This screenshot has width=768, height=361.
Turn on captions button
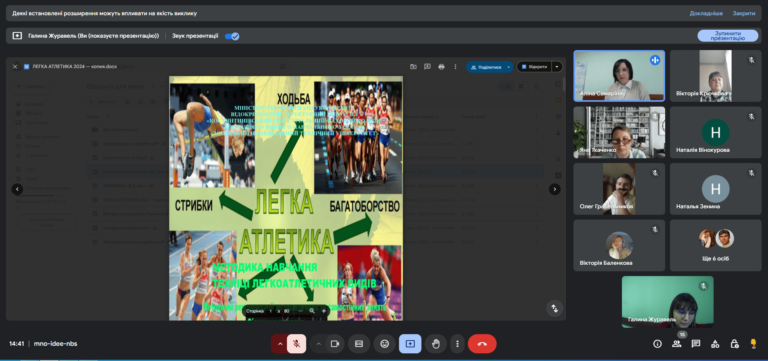(359, 344)
